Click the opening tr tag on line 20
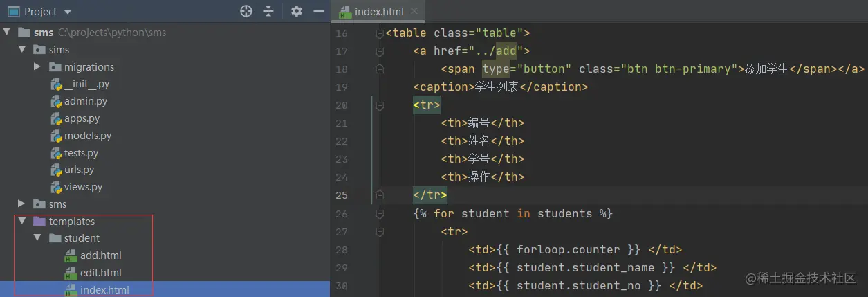The image size is (868, 297). coord(427,105)
